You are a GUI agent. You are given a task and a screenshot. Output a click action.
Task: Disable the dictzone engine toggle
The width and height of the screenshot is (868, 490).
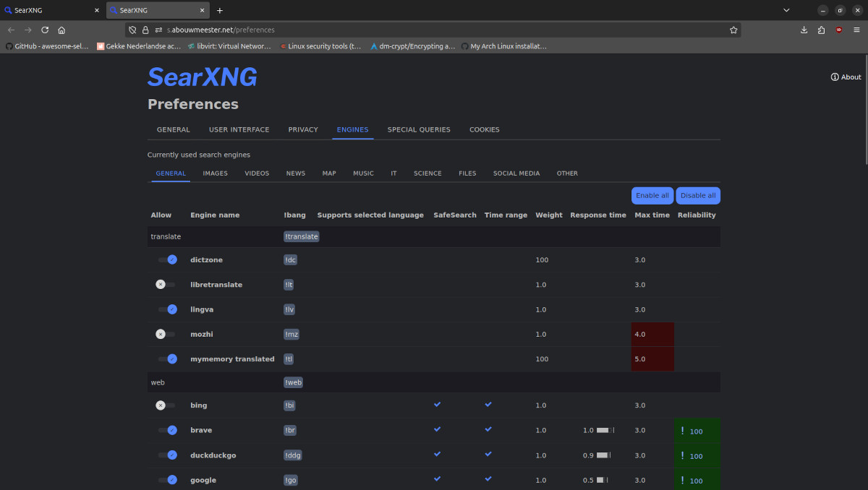coord(167,259)
